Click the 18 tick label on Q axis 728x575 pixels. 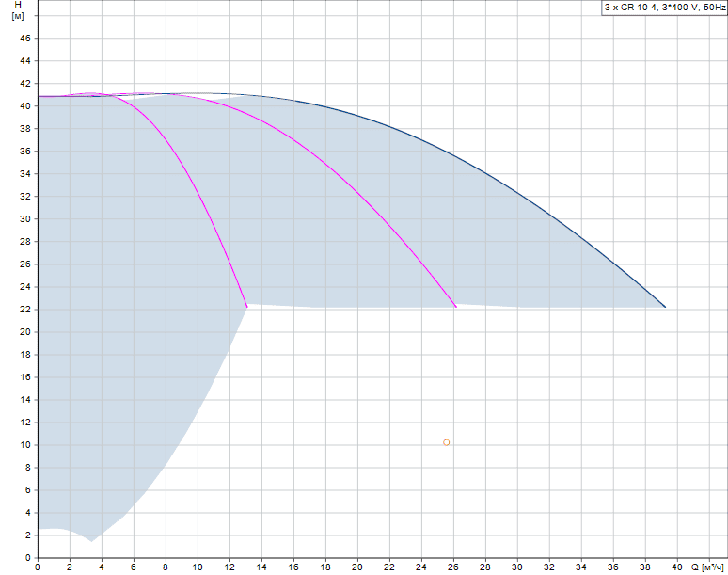325,567
